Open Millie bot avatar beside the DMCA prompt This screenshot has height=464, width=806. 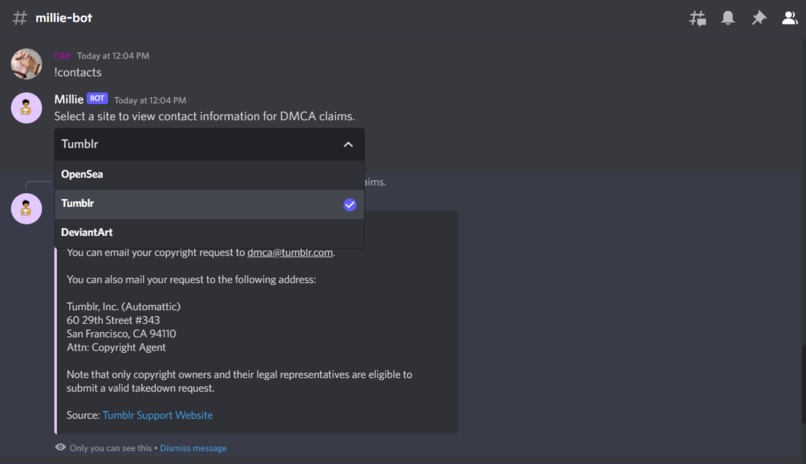pos(26,108)
